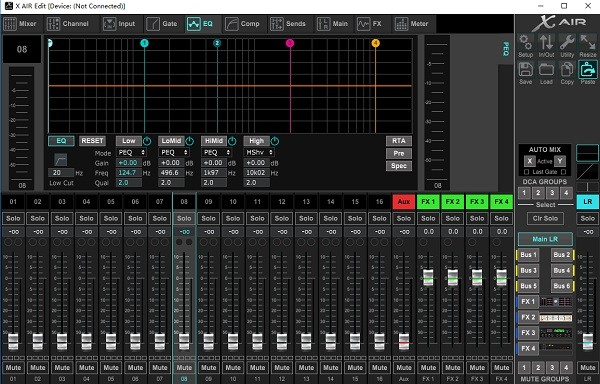Viewport: 600px width, 384px height.
Task: Switch to the Comp tab
Action: [243, 24]
